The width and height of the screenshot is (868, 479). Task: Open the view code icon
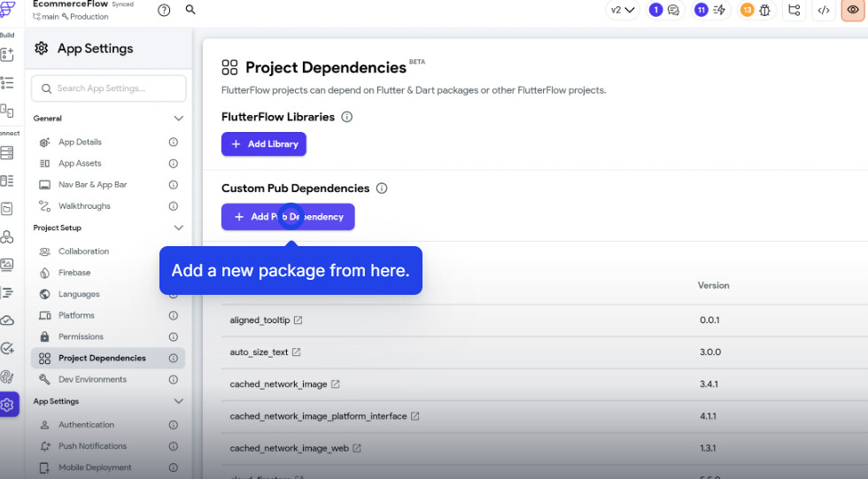(x=824, y=10)
